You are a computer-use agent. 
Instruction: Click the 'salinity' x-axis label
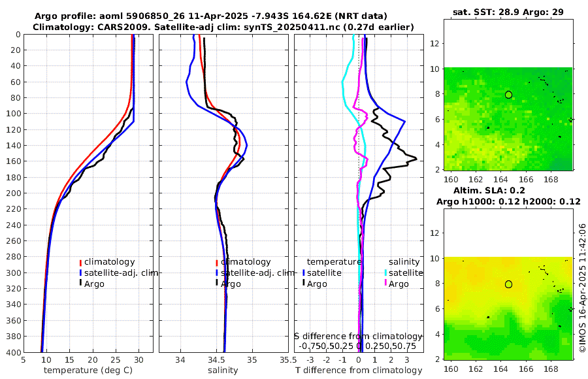pos(223,371)
